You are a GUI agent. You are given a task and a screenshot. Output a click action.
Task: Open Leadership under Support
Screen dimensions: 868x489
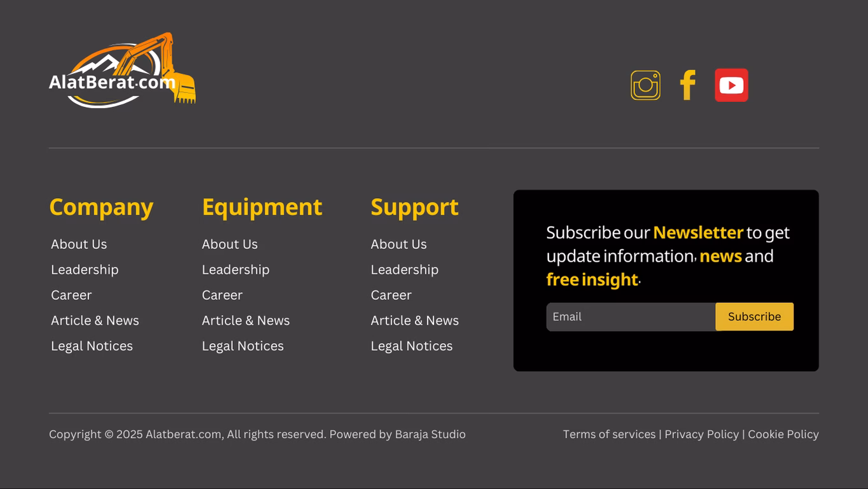(x=405, y=270)
